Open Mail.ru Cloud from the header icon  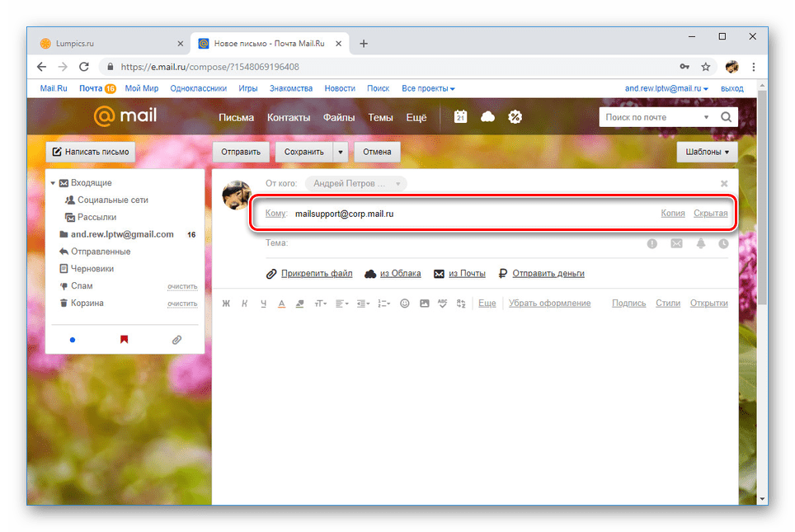tap(487, 116)
